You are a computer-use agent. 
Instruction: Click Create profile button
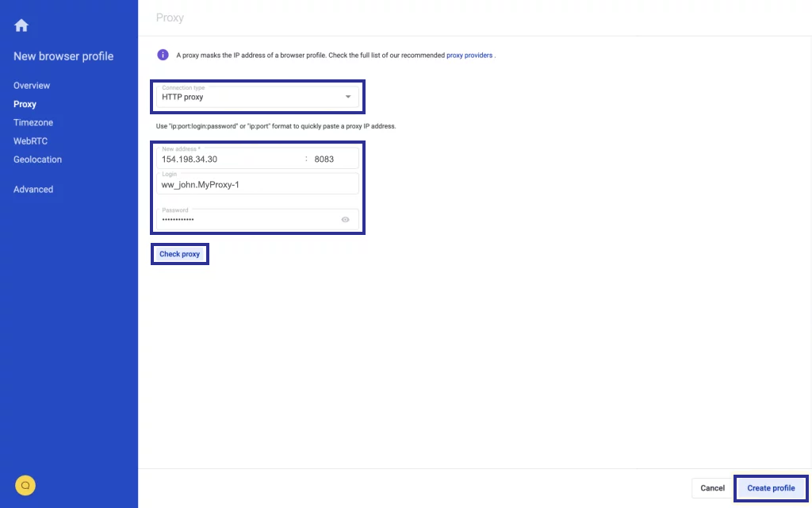tap(771, 488)
